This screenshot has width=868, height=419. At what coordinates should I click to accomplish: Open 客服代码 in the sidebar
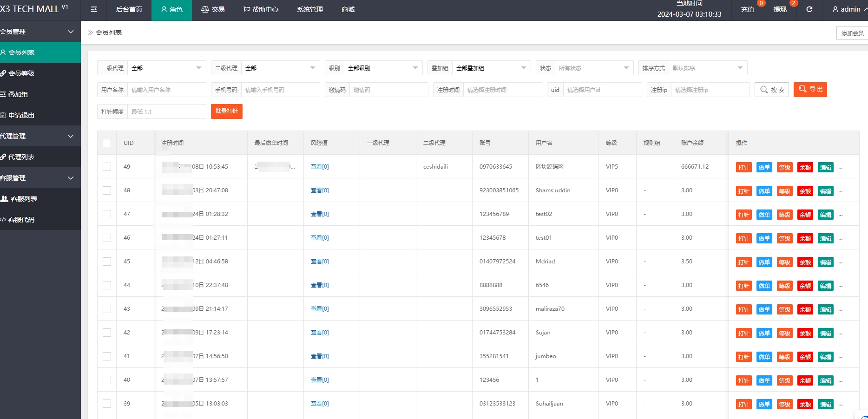pyautogui.click(x=40, y=220)
